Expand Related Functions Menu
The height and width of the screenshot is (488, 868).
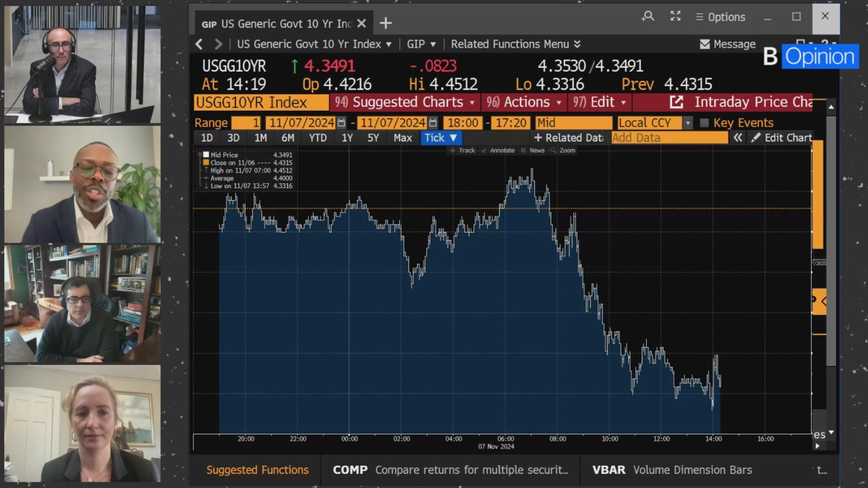click(516, 44)
